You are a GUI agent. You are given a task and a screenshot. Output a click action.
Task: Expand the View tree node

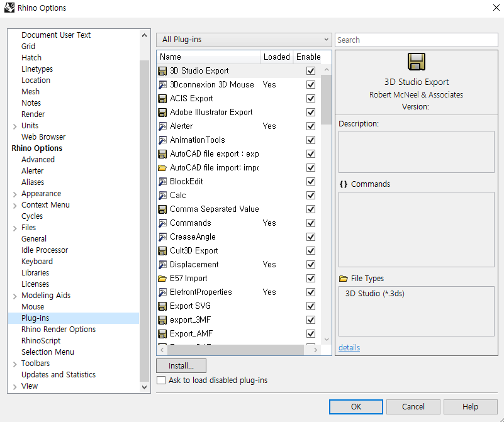click(x=14, y=387)
